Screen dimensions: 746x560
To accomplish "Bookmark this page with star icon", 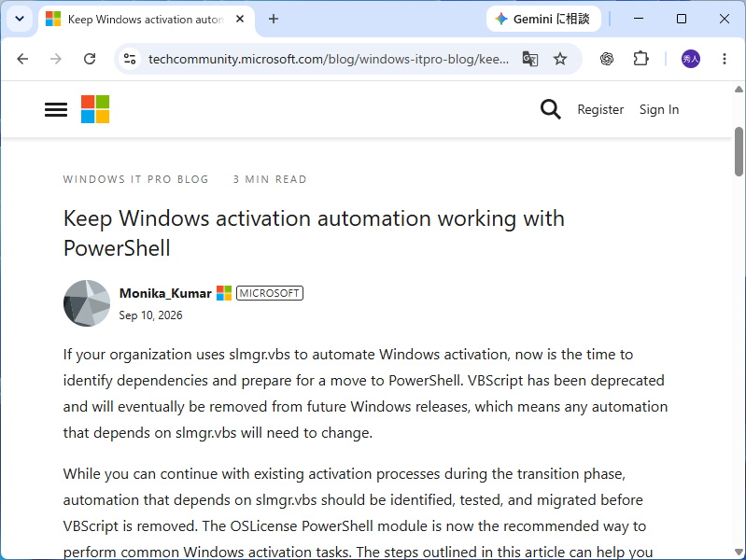I will [x=560, y=59].
